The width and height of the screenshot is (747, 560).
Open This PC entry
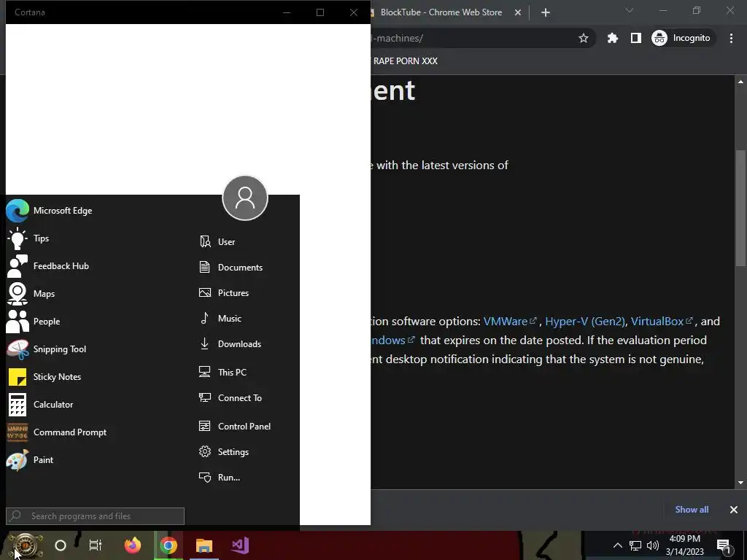click(x=223, y=372)
